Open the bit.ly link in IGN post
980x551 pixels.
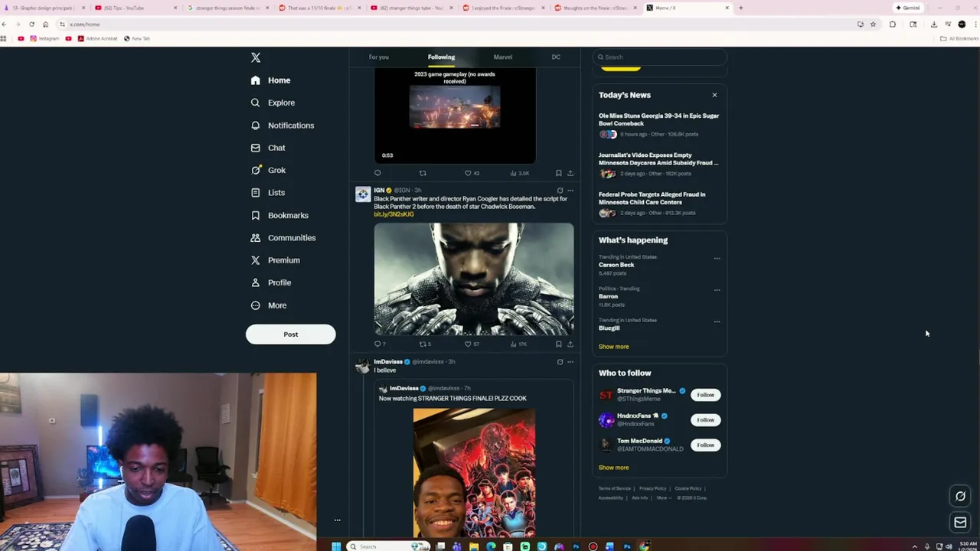394,214
